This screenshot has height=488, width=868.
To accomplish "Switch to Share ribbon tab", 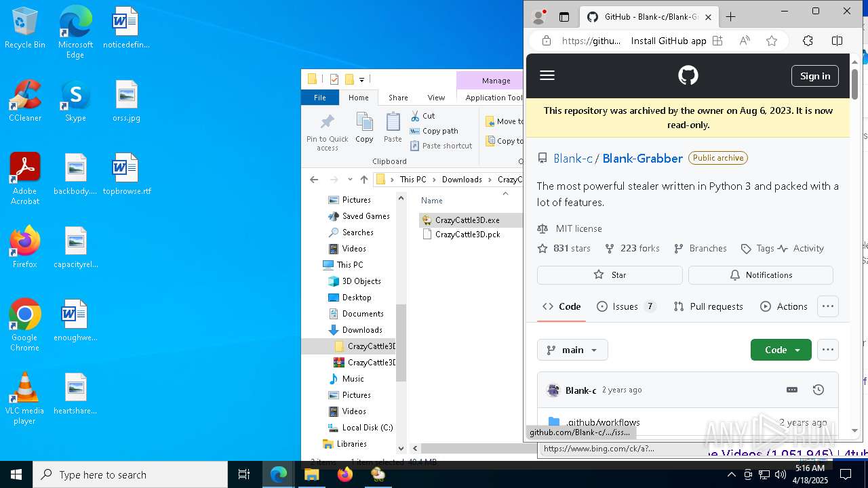I will point(398,98).
